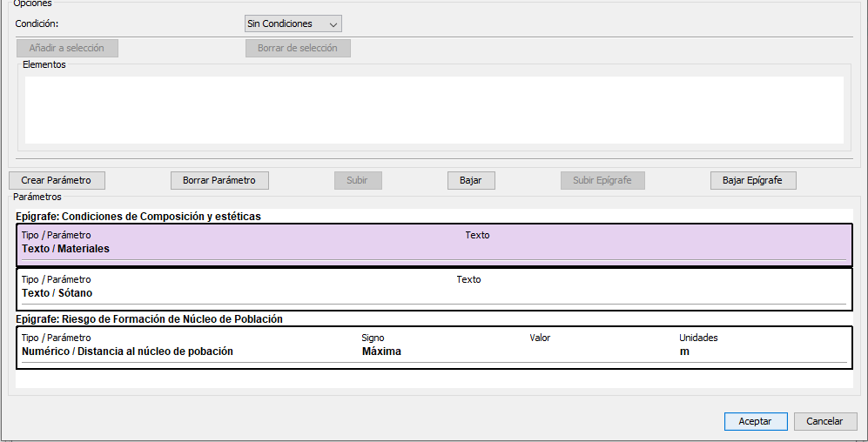The width and height of the screenshot is (868, 442).
Task: Click the Subir button
Action: (x=358, y=180)
